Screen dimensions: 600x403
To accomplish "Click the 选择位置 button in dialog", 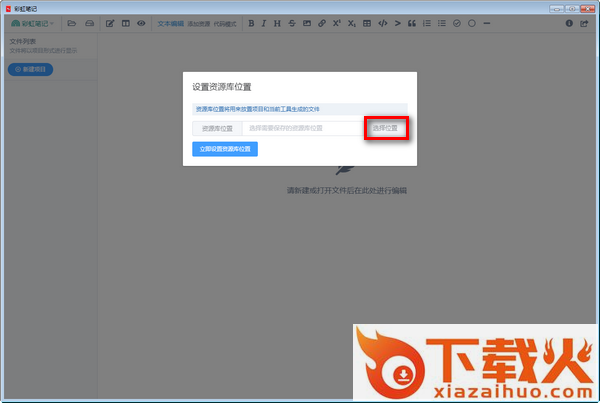I will click(x=385, y=129).
